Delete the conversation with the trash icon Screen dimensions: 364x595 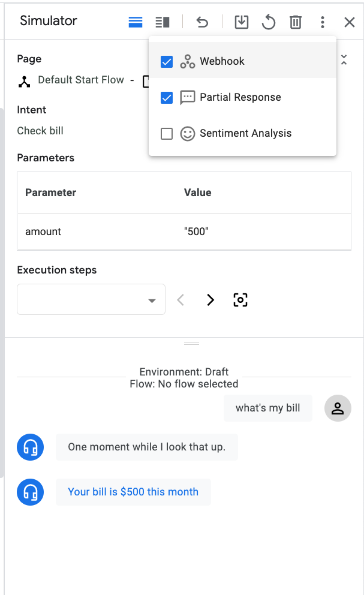(x=296, y=22)
